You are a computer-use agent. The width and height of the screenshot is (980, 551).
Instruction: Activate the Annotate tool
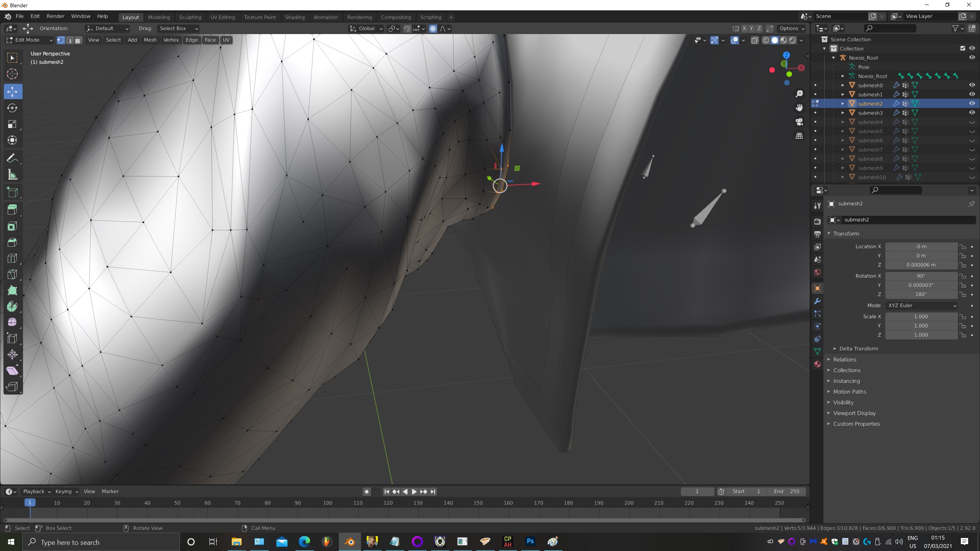12,158
